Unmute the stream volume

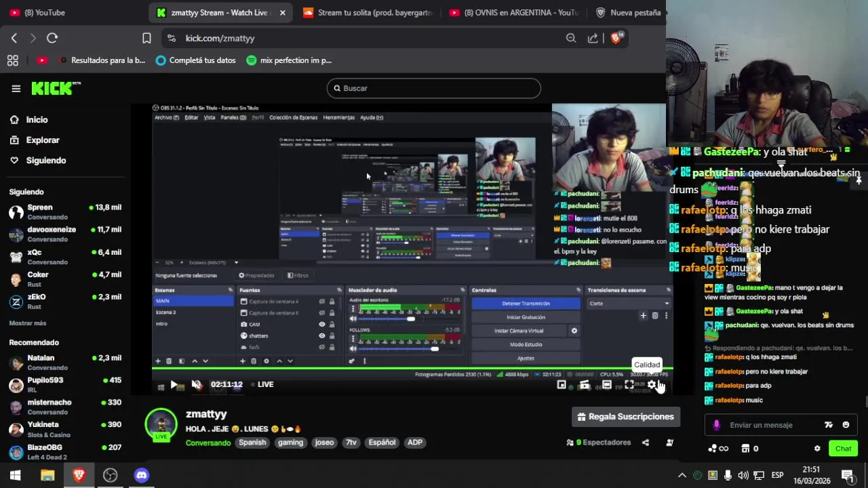pos(197,384)
